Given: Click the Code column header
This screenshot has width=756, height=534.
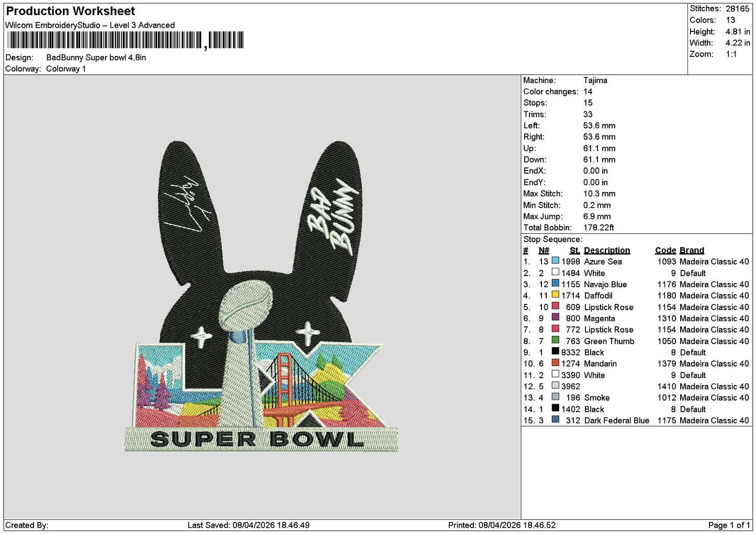Looking at the screenshot, I should point(665,251).
